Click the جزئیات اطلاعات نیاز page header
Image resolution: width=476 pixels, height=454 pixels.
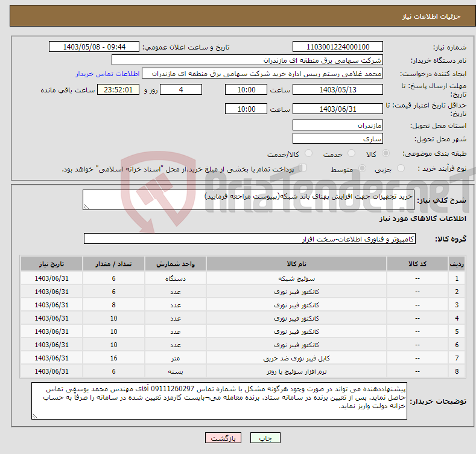[x=431, y=16]
